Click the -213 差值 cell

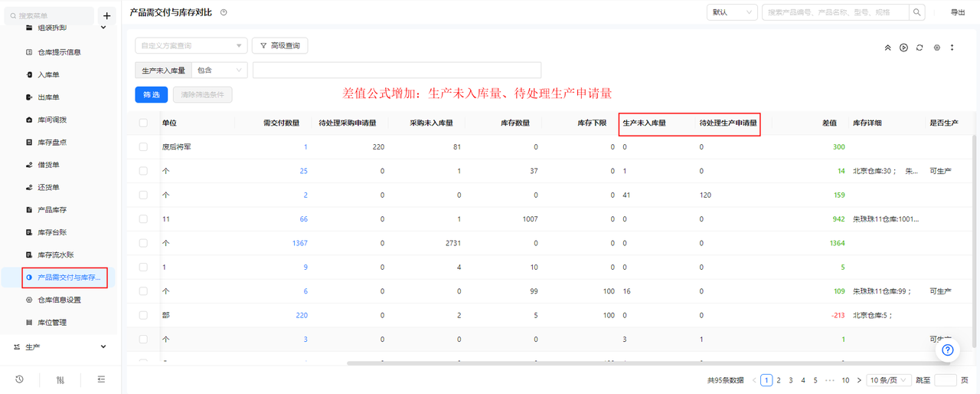(x=838, y=315)
